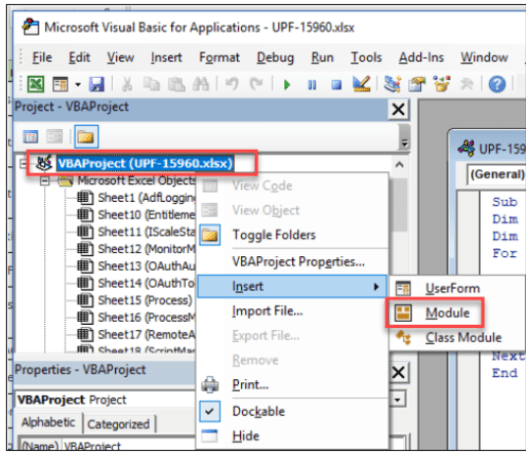Open Project Explorer toolbar icon
Image resolution: width=526 pixels, height=455 pixels.
pyautogui.click(x=392, y=84)
